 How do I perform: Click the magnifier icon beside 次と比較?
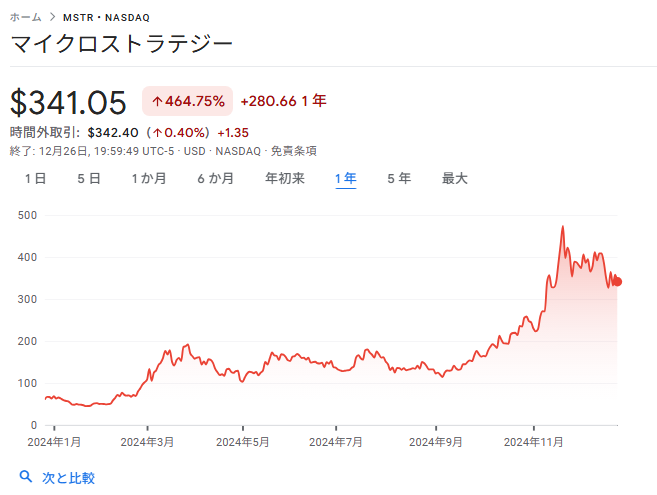[25, 477]
